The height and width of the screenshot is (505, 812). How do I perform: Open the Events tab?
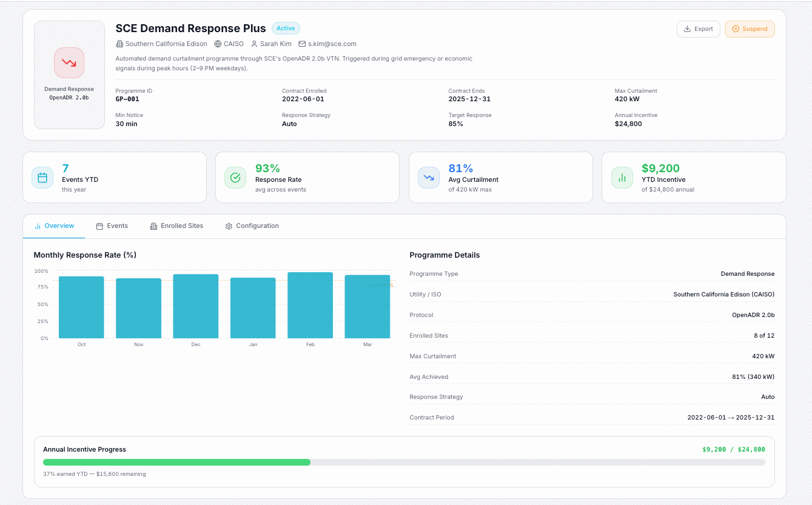click(112, 226)
